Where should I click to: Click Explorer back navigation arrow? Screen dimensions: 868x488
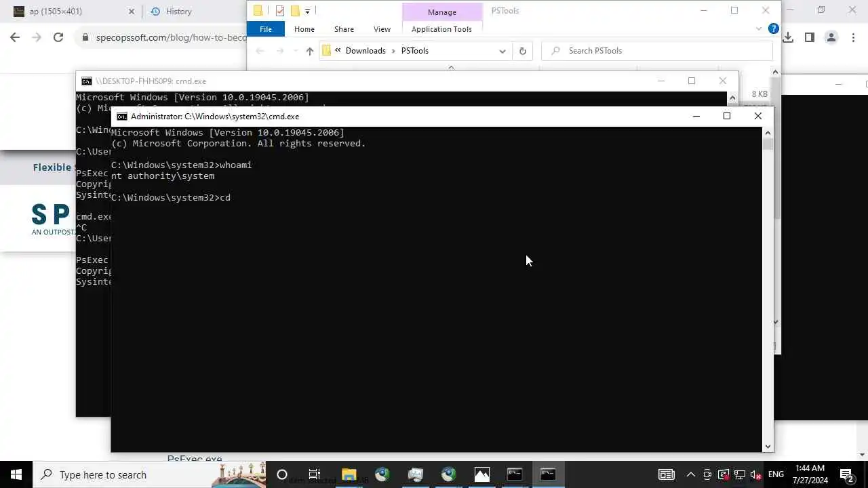[x=260, y=51]
